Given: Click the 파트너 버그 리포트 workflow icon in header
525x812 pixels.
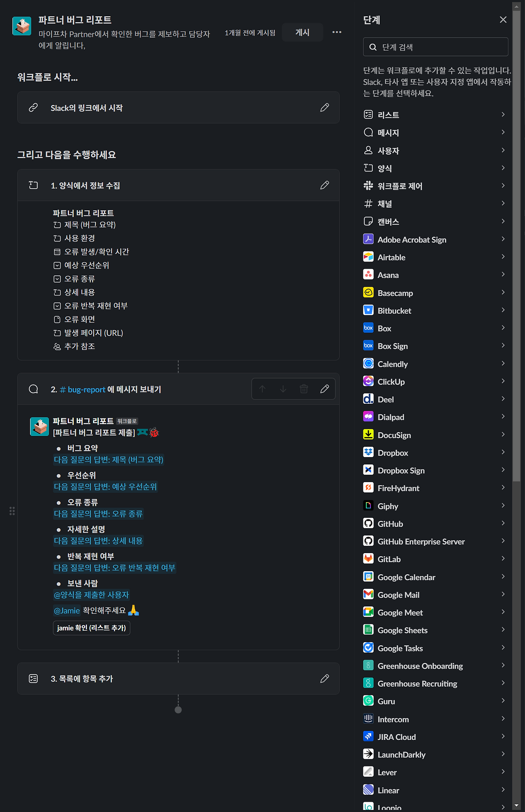Looking at the screenshot, I should click(22, 26).
